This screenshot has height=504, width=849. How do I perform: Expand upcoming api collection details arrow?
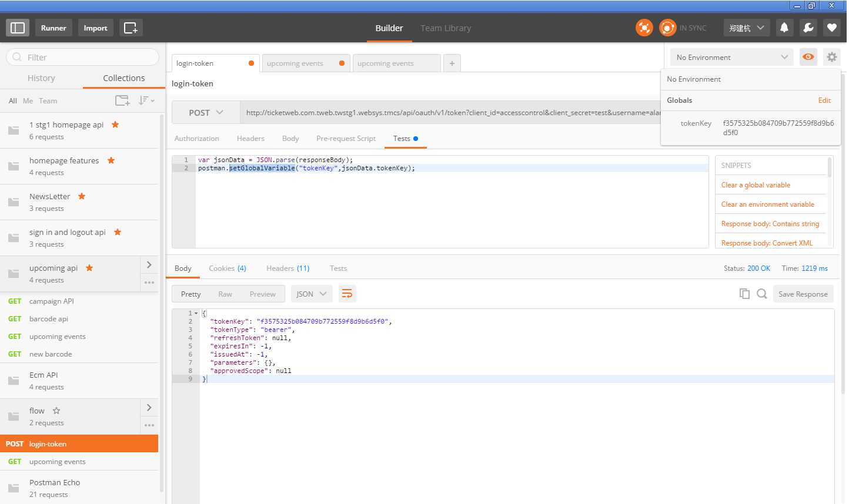click(149, 265)
